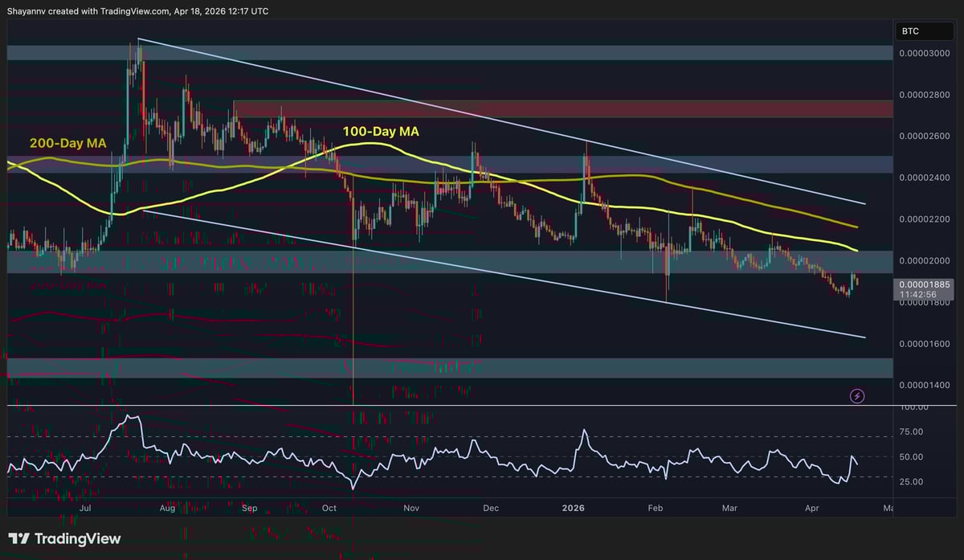
Task: Click the TradingView logo watermark link
Action: 64,539
